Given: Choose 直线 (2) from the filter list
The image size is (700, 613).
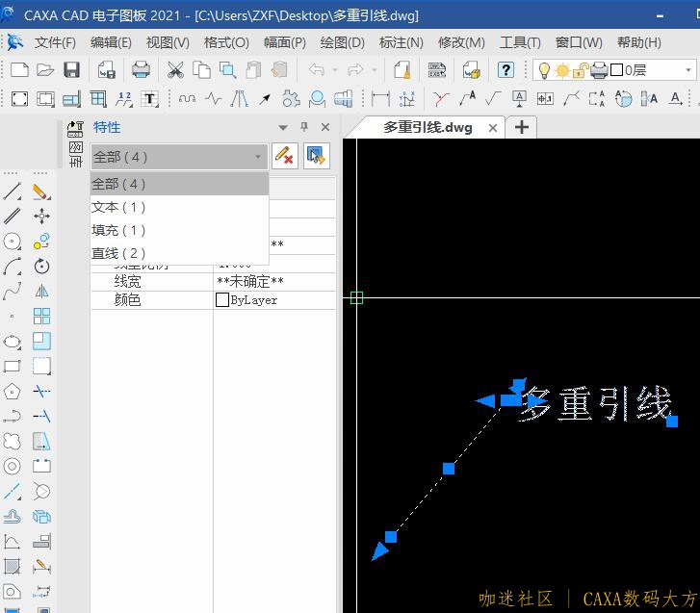Looking at the screenshot, I should (118, 253).
